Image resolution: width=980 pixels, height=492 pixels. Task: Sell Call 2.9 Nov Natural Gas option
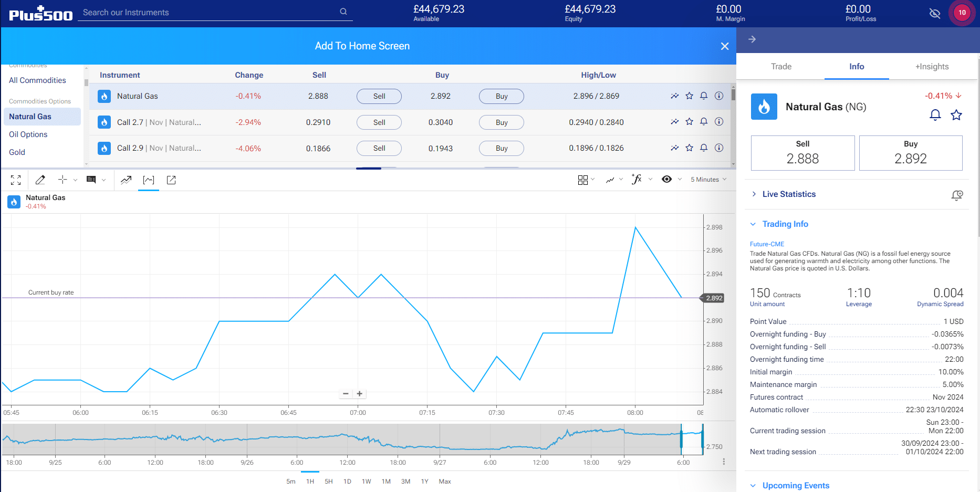click(379, 148)
